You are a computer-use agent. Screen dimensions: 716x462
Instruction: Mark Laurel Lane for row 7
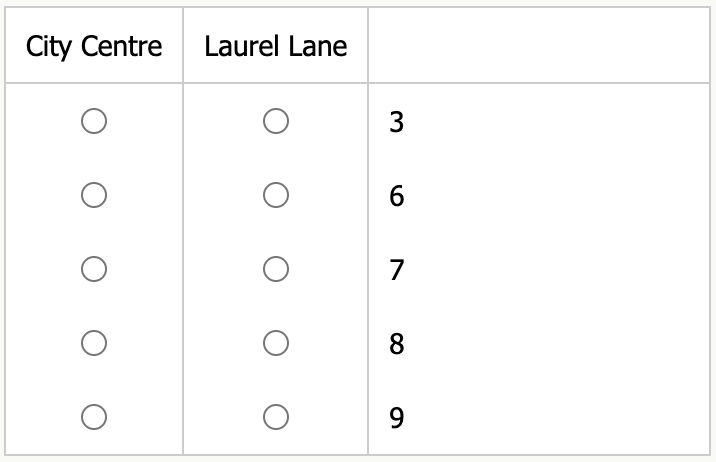coord(276,269)
